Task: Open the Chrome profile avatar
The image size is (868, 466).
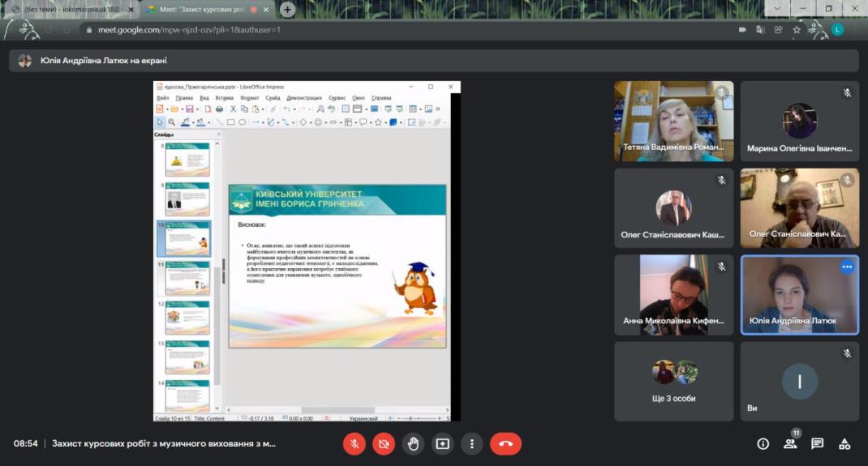Action: pyautogui.click(x=837, y=29)
